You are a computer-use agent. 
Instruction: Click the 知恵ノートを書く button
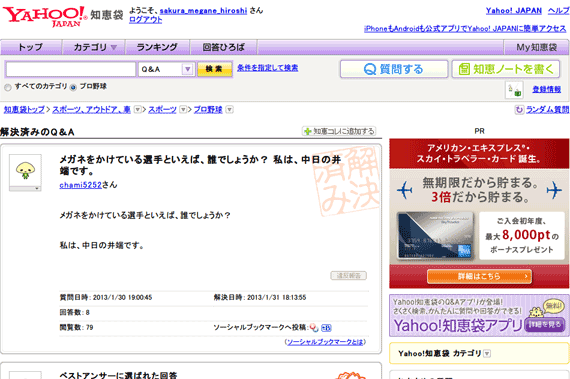(x=506, y=69)
